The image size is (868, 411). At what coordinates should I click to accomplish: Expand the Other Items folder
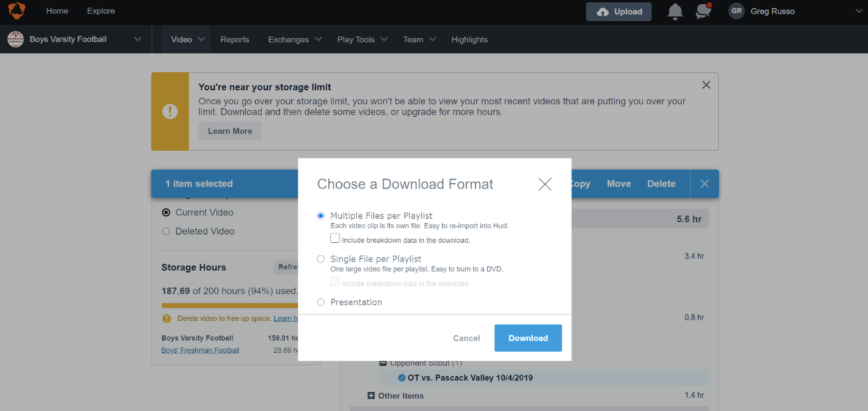[371, 396]
